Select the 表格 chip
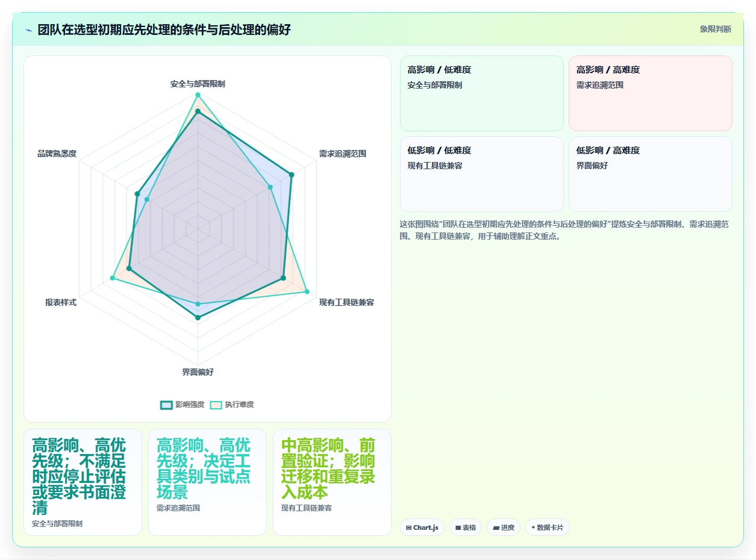Screen dimensions: 756x560 coord(466,527)
